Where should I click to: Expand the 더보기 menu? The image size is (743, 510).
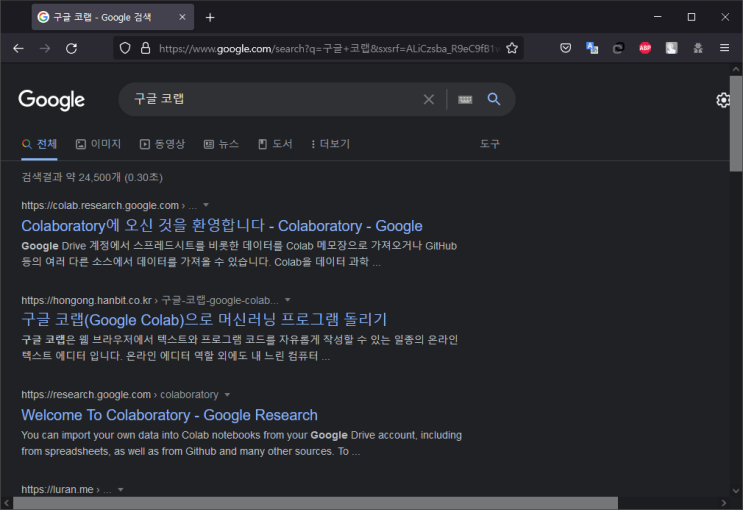click(330, 144)
